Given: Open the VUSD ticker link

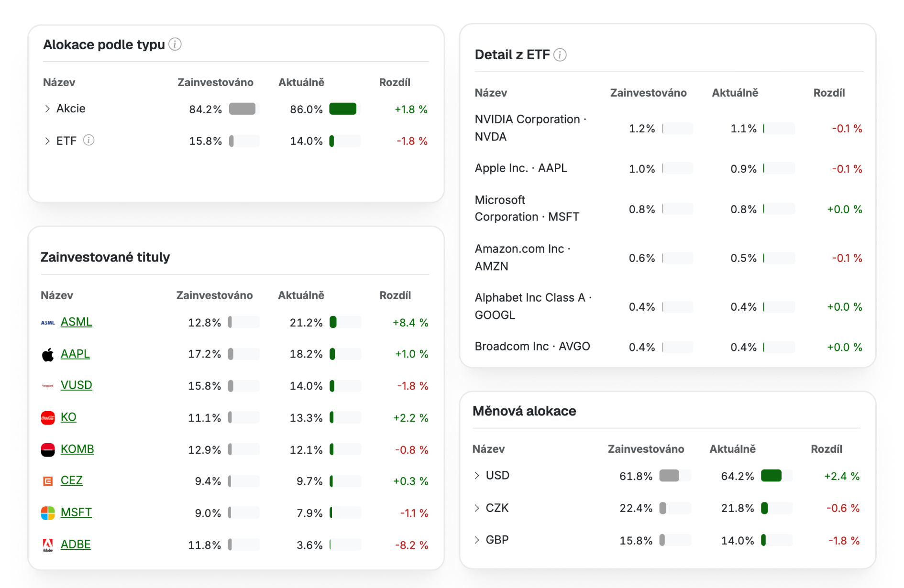Looking at the screenshot, I should point(76,385).
